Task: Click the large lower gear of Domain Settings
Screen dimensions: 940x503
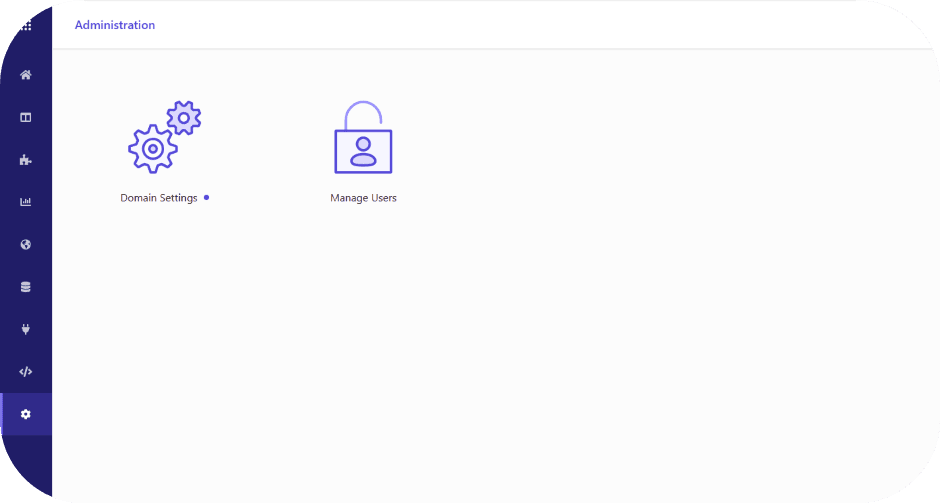Action: point(153,149)
